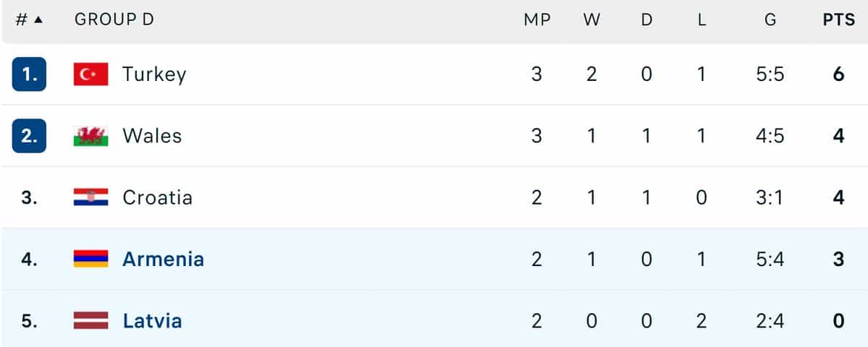
Task: Open Croatia team link
Action: (x=157, y=198)
